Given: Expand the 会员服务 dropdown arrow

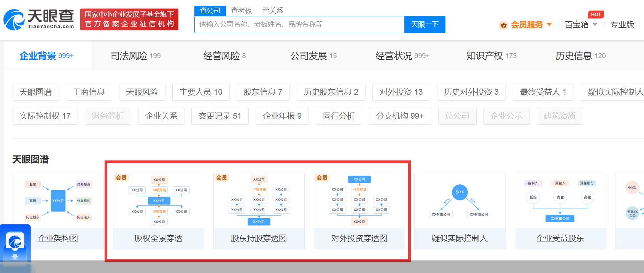Looking at the screenshot, I should click(x=549, y=24).
